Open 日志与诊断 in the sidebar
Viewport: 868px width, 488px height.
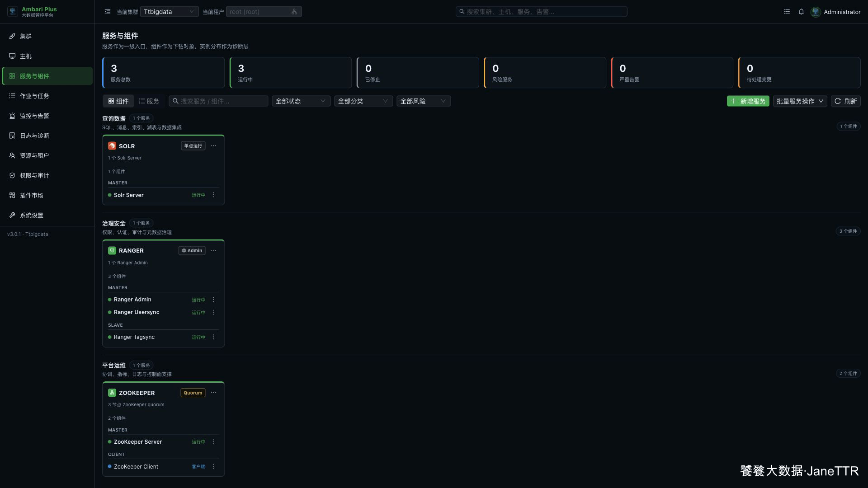click(47, 136)
